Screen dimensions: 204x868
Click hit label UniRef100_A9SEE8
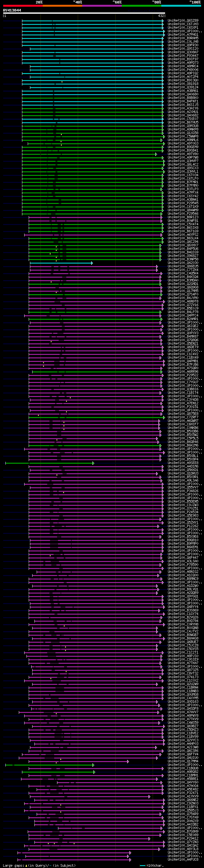click(183, 463)
